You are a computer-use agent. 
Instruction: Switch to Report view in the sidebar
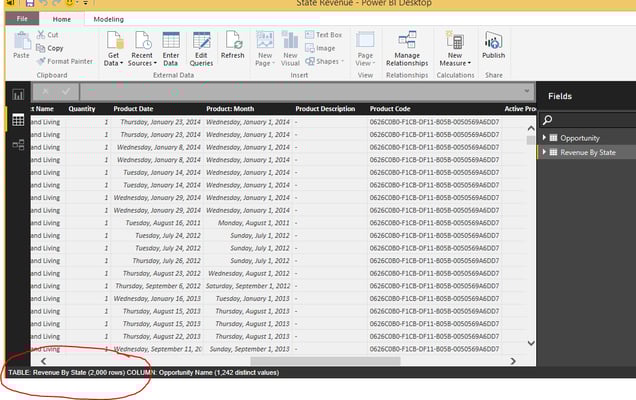[18, 95]
